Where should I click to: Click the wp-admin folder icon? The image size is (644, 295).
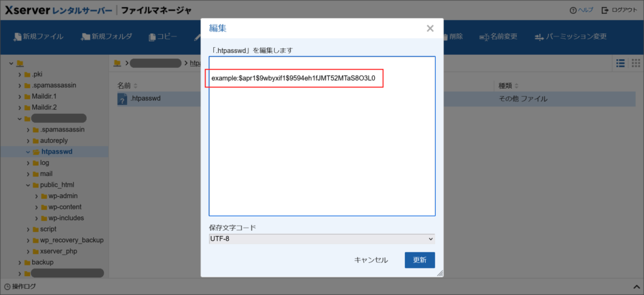click(44, 196)
